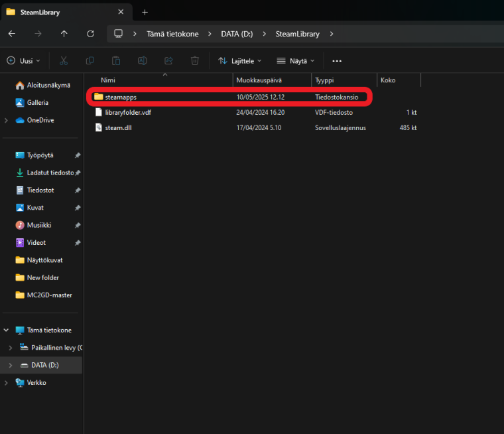The width and height of the screenshot is (504, 434).
Task: Select the SteamLibrary tab
Action: click(66, 12)
